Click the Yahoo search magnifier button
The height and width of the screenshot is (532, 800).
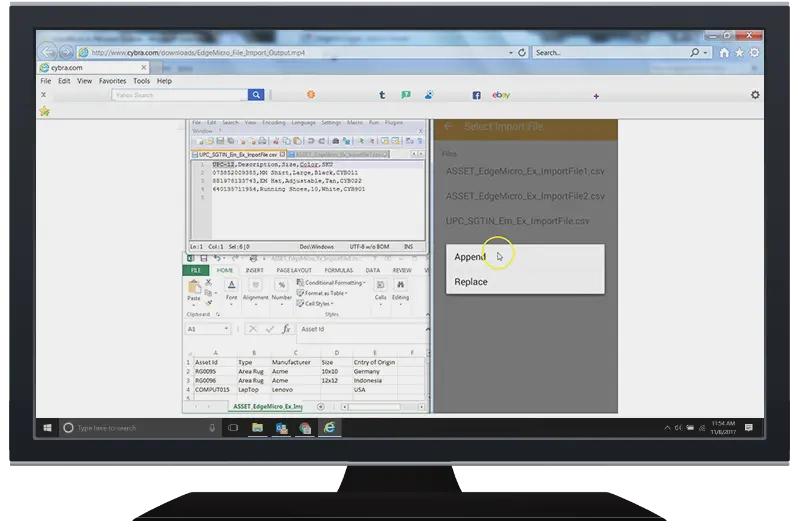256,95
